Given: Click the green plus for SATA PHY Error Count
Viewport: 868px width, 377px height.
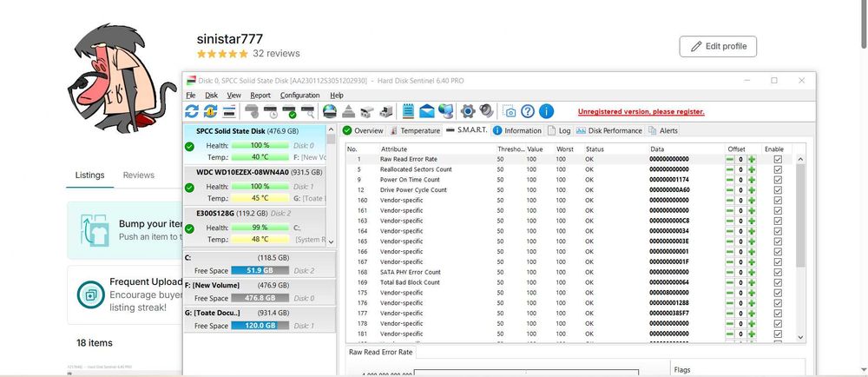Looking at the screenshot, I should [752, 272].
